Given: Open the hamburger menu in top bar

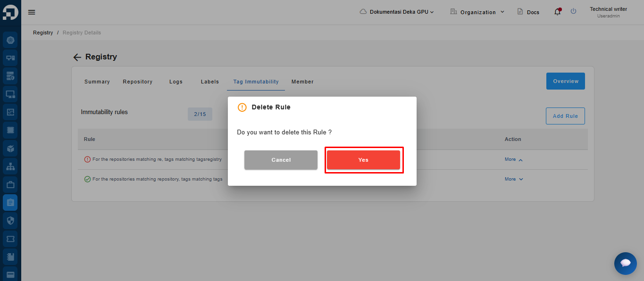Looking at the screenshot, I should [x=32, y=12].
